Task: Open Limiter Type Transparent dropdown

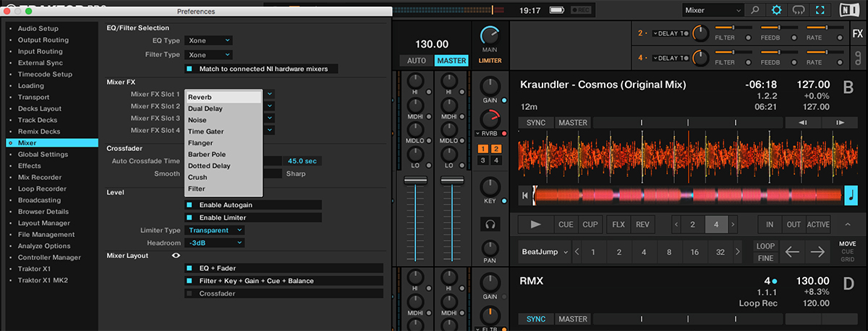Action: point(214,231)
